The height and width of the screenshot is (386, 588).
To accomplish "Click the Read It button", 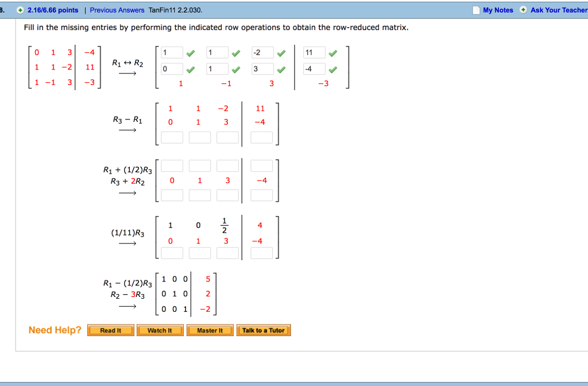I will [110, 330].
